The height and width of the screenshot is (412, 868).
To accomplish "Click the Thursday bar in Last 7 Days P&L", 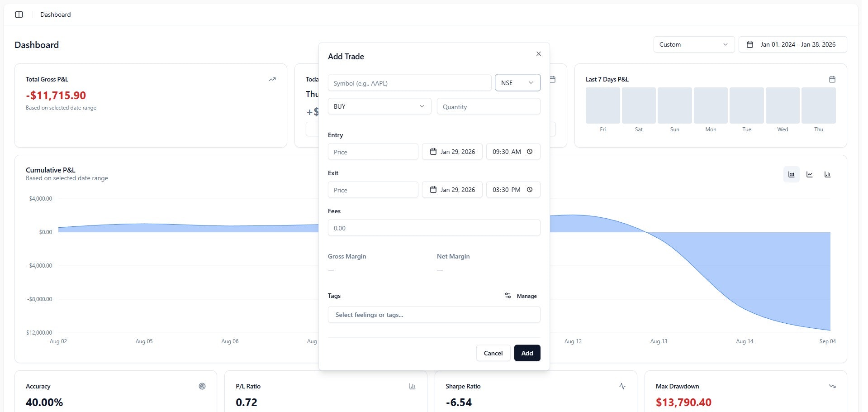I will [x=818, y=105].
